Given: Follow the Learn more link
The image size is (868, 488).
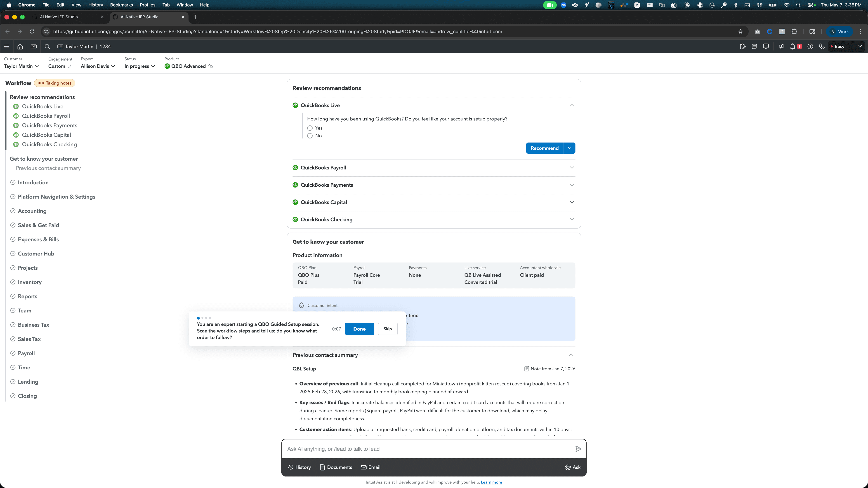Looking at the screenshot, I should click(x=491, y=482).
